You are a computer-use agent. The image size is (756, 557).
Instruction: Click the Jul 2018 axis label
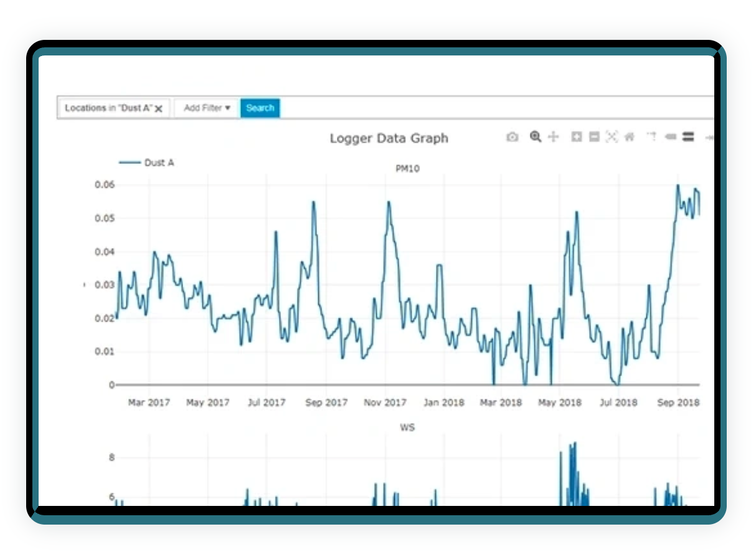[618, 402]
